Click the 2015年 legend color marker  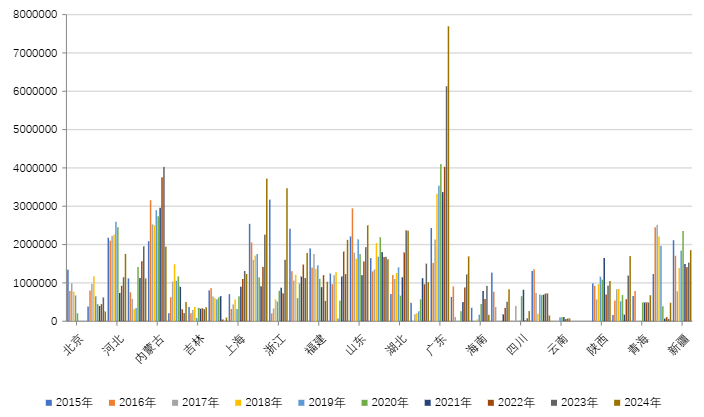(49, 402)
